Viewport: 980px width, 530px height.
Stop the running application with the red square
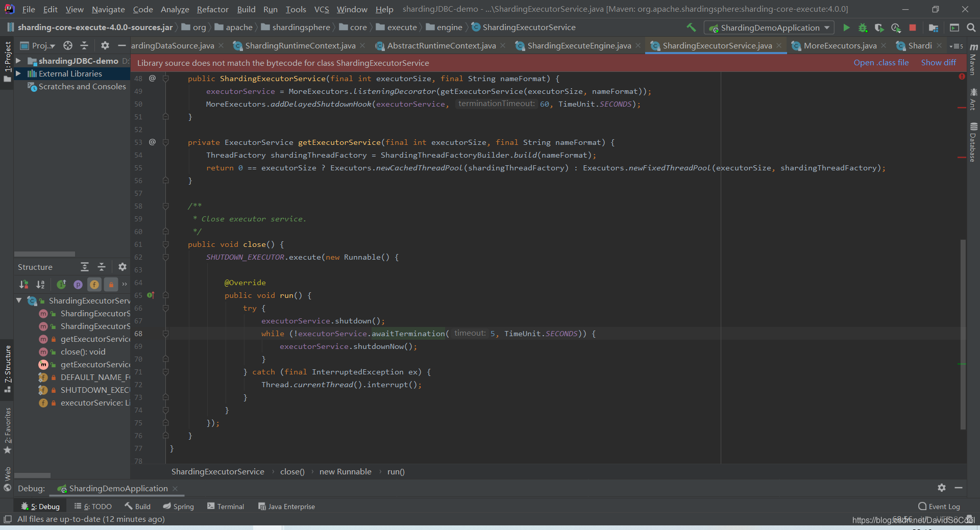coord(913,28)
